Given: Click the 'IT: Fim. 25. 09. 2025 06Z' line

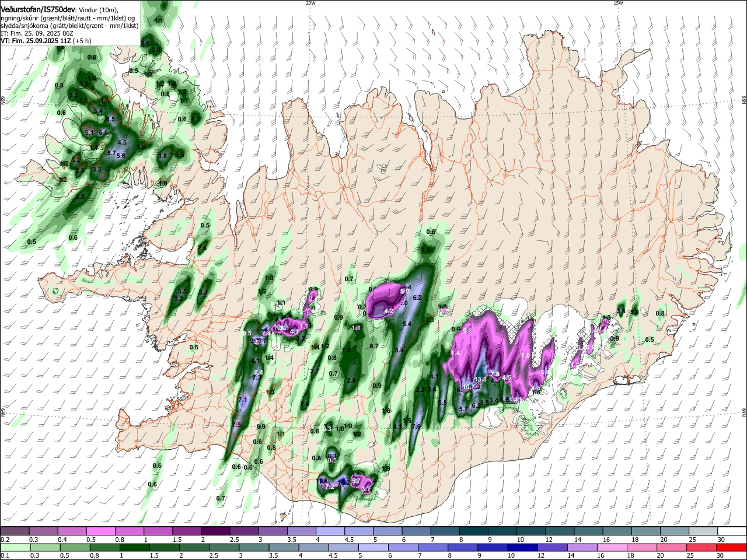Looking at the screenshot, I should (36, 33).
